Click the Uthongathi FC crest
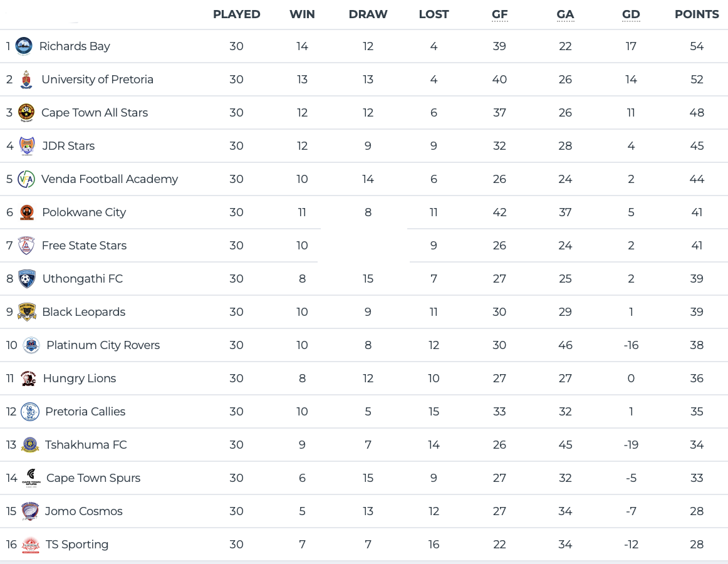The width and height of the screenshot is (728, 564). [27, 279]
